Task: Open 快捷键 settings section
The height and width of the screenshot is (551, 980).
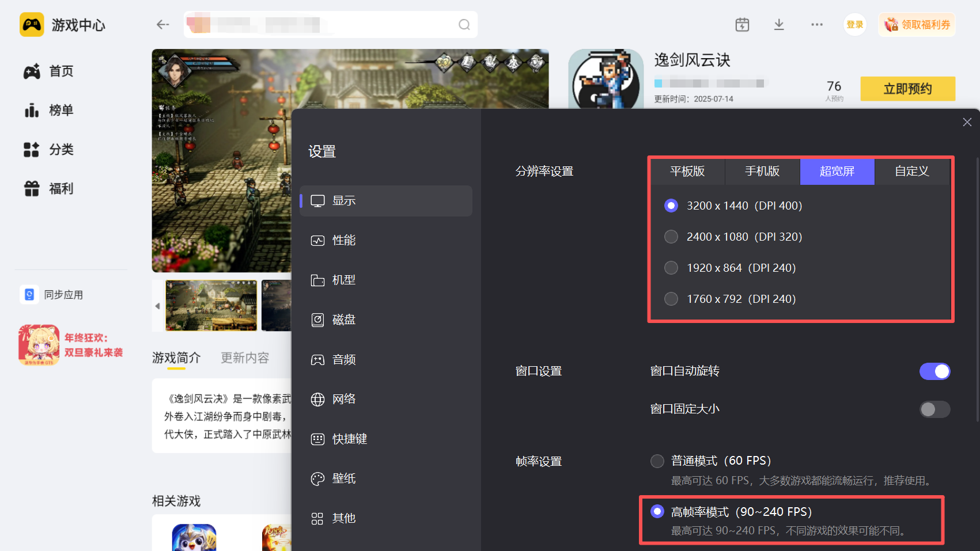Action: (x=386, y=439)
